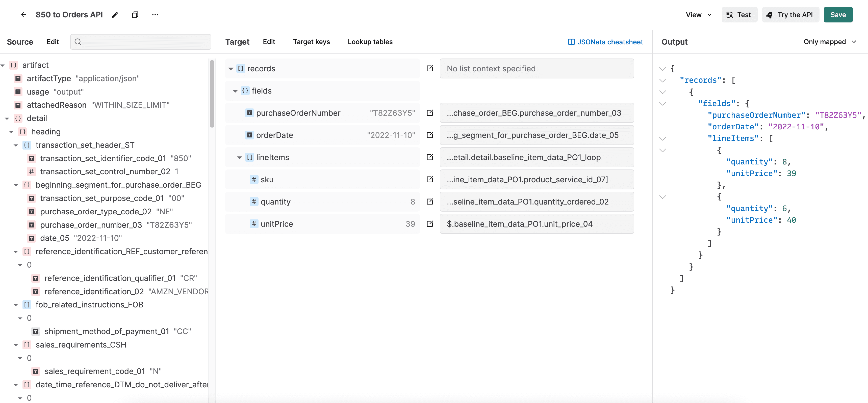Collapse the records node in Target
The width and height of the screenshot is (868, 403).
tap(231, 69)
